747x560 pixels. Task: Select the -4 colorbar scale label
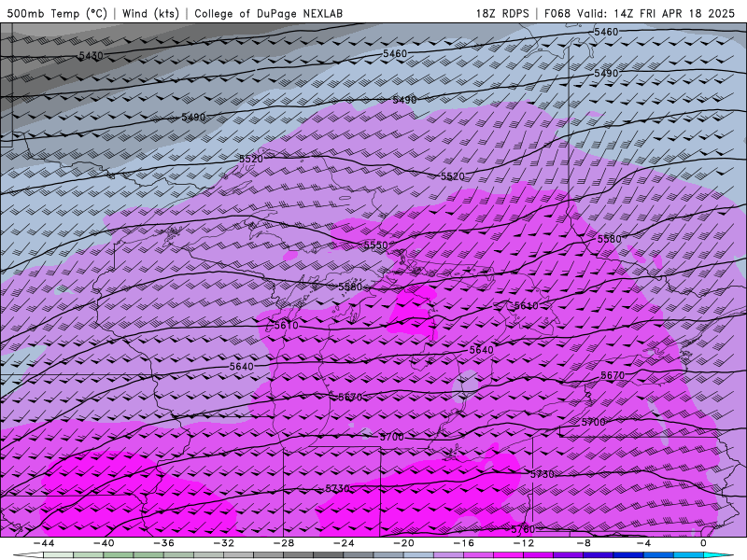643,543
